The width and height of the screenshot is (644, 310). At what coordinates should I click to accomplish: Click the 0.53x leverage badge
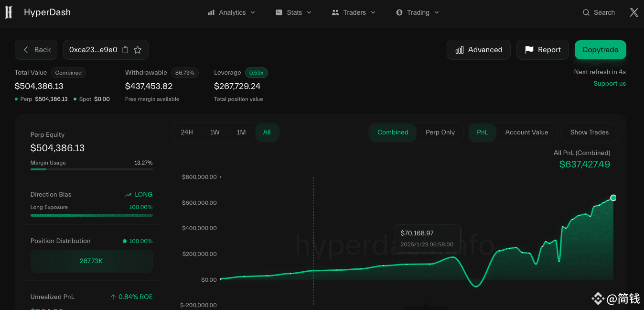point(257,73)
